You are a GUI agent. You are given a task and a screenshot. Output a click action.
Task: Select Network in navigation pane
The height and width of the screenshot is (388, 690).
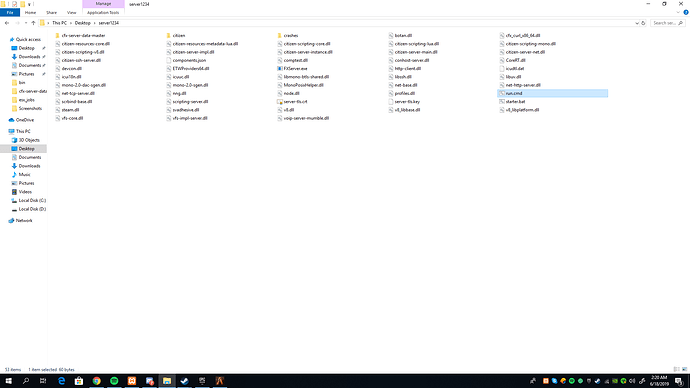click(x=24, y=220)
